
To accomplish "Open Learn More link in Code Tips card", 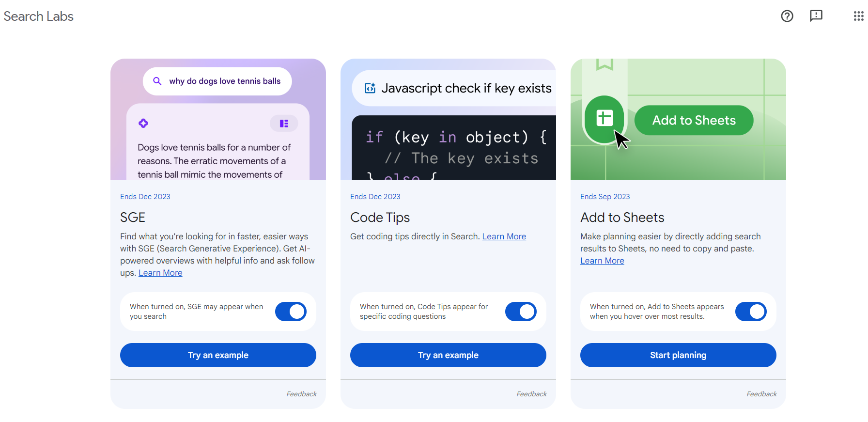I will 504,236.
